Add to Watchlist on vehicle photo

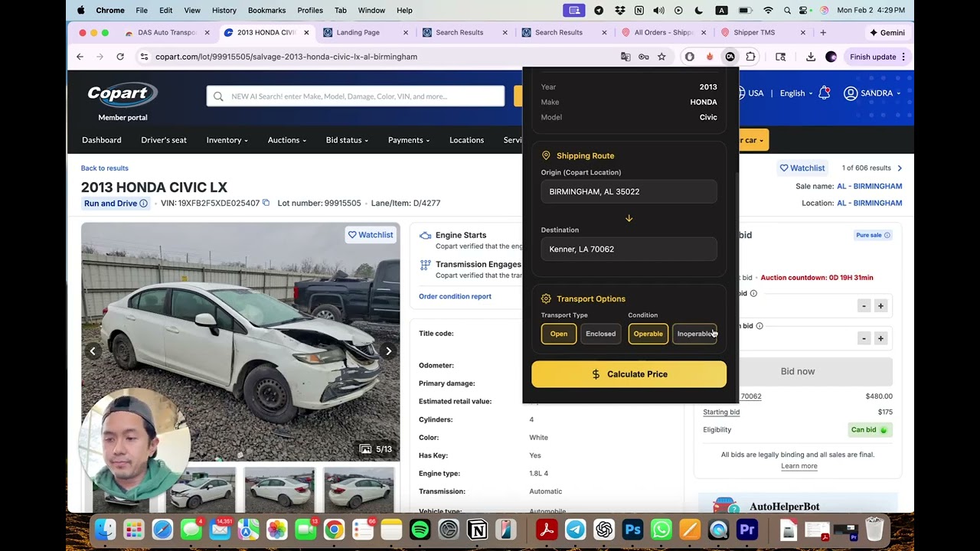pos(371,235)
